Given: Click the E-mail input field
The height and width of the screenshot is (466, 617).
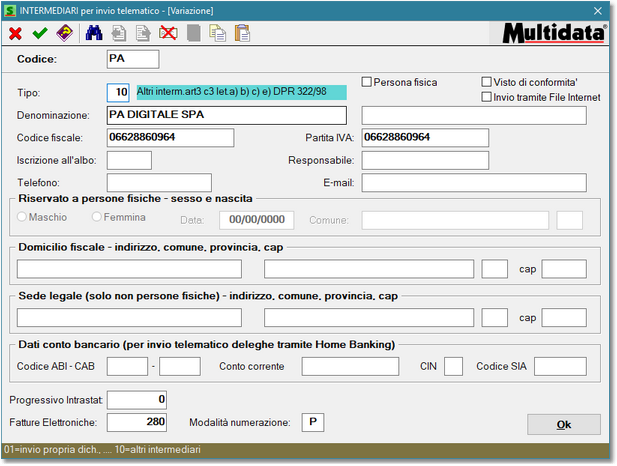Looking at the screenshot, I should 474,183.
